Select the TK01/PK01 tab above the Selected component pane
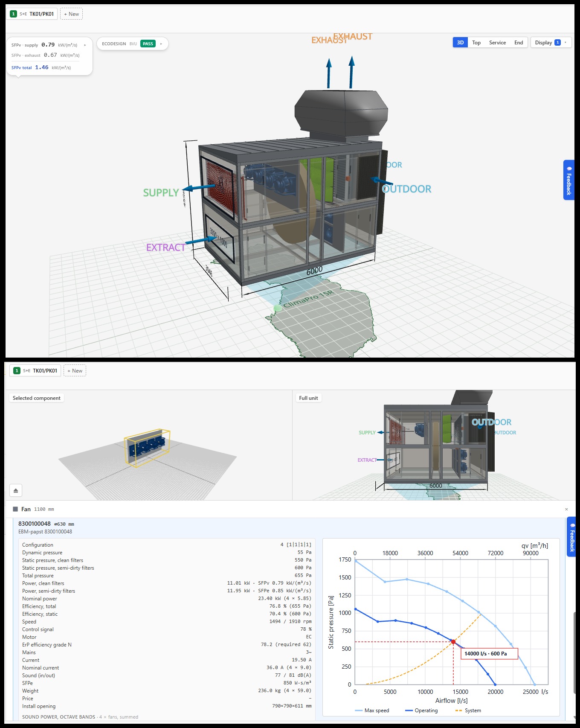The width and height of the screenshot is (580, 728). point(35,371)
